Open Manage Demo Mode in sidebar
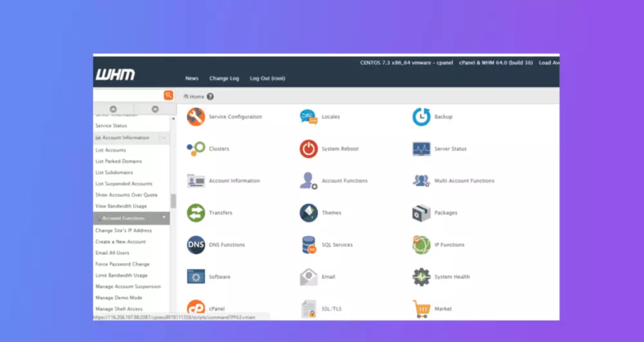The height and width of the screenshot is (342, 644). click(118, 298)
